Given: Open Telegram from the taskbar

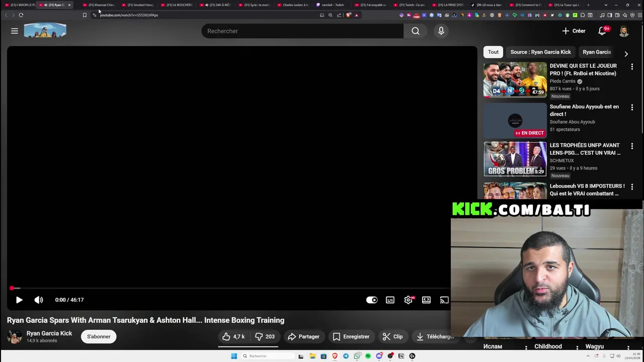Looking at the screenshot, I should pos(346,356).
